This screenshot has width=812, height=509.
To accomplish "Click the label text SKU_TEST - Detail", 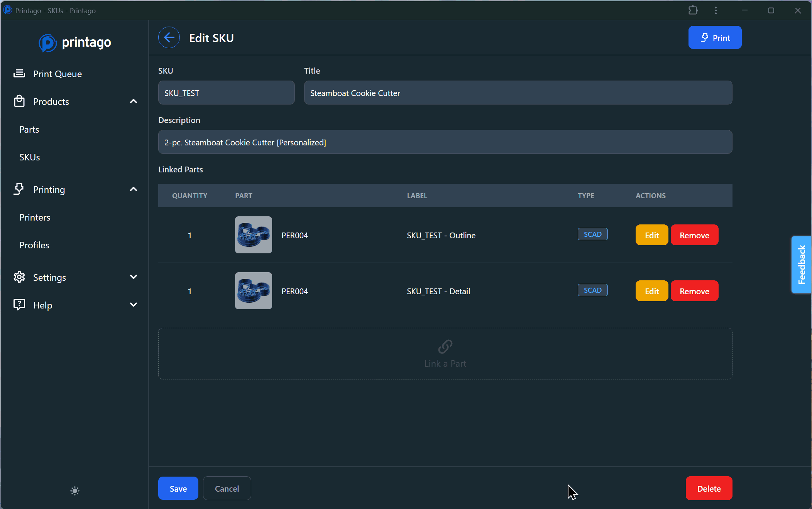I will [438, 291].
